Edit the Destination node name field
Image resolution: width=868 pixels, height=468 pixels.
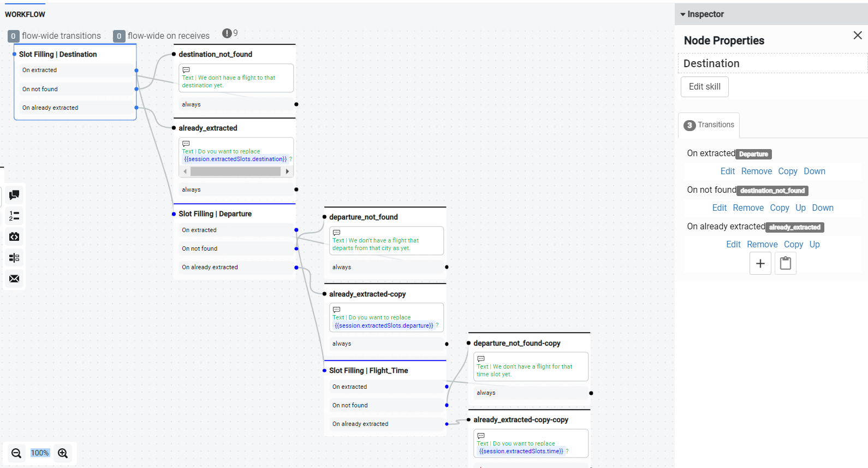pos(772,63)
